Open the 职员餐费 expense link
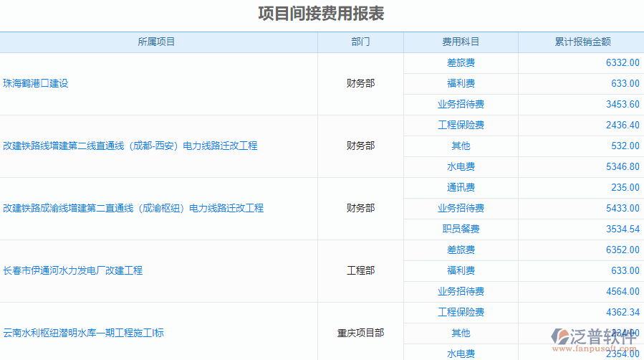This screenshot has height=360, width=644. 461,229
